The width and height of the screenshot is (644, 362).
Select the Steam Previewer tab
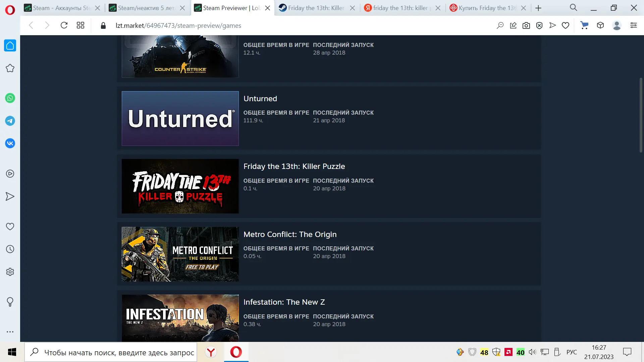(x=232, y=8)
